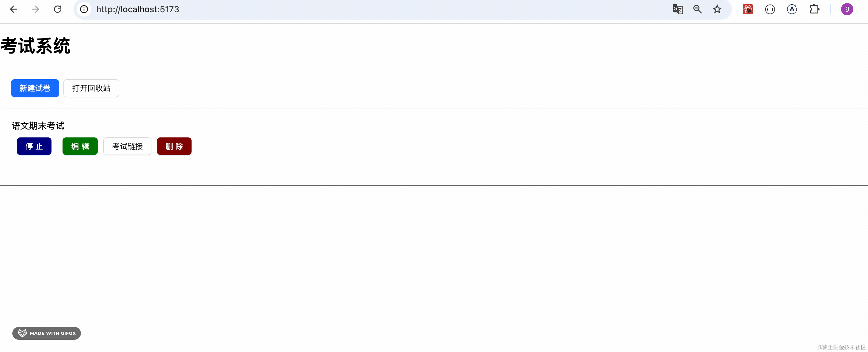Click the Made with Gifox badge
Viewport: 868px width, 352px height.
pos(47,333)
